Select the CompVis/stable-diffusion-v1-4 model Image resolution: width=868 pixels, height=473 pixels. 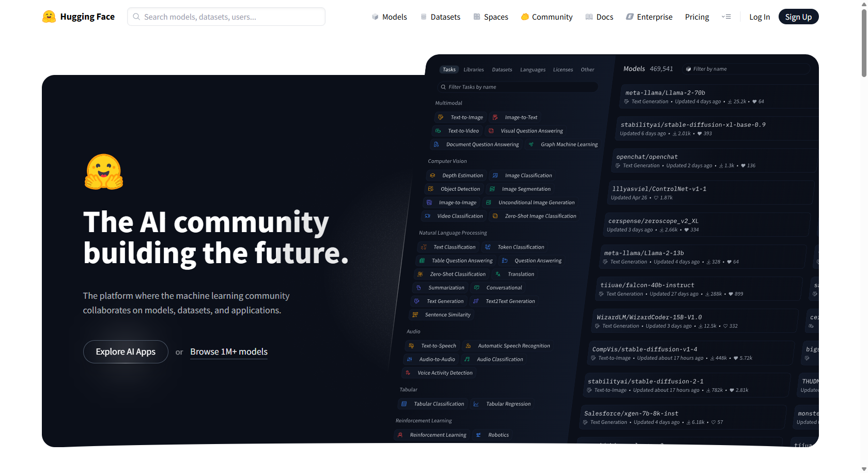click(x=690, y=353)
